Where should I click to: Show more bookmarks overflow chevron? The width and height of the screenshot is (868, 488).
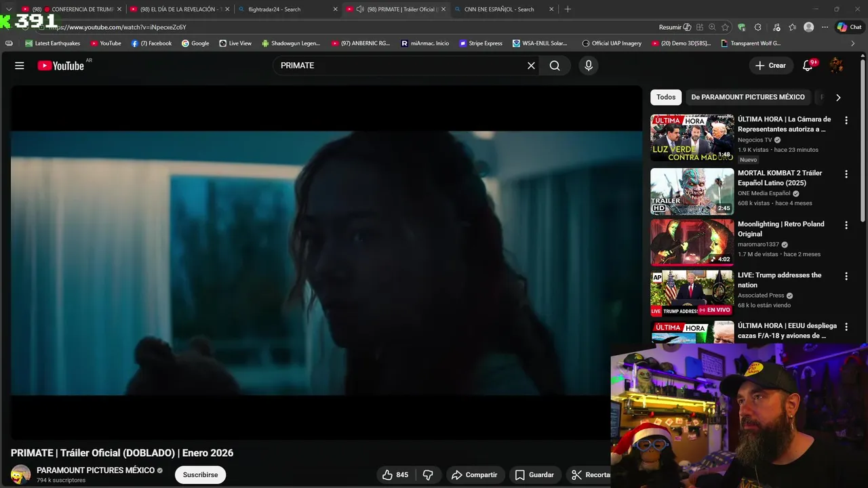[x=852, y=43]
